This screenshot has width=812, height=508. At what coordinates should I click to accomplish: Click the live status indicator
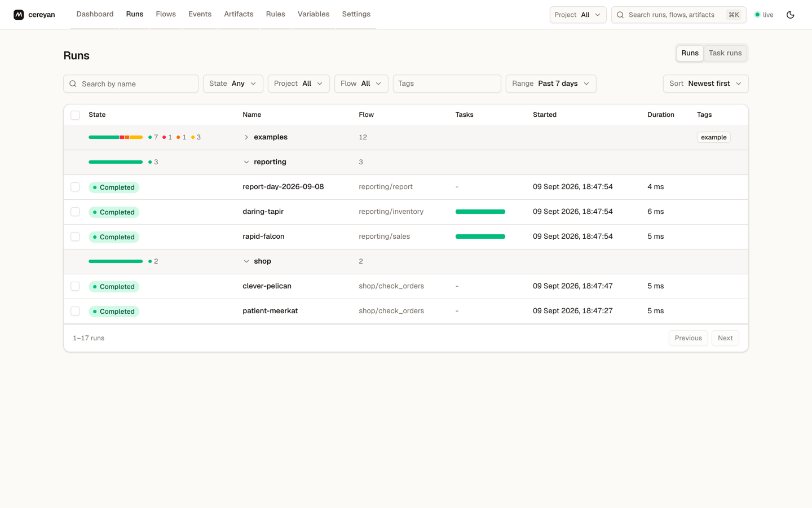click(x=764, y=15)
